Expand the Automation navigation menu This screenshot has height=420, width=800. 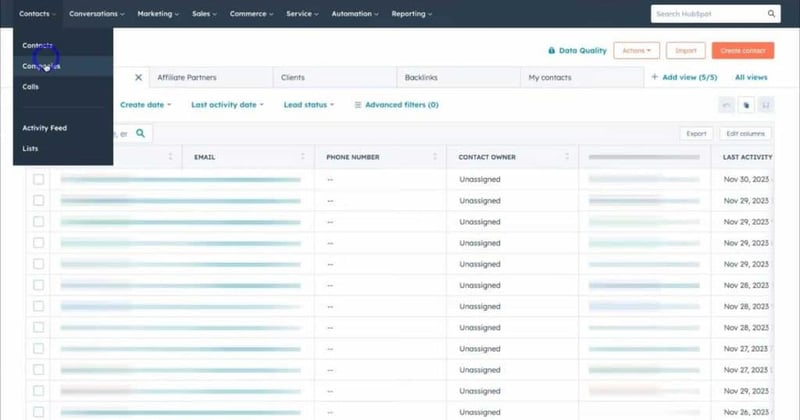[x=355, y=14]
